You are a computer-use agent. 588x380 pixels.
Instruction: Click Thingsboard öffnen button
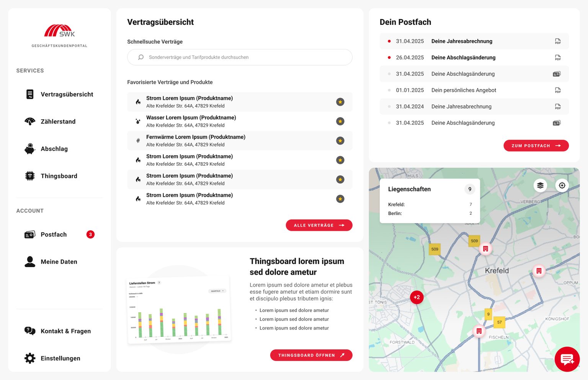click(311, 355)
